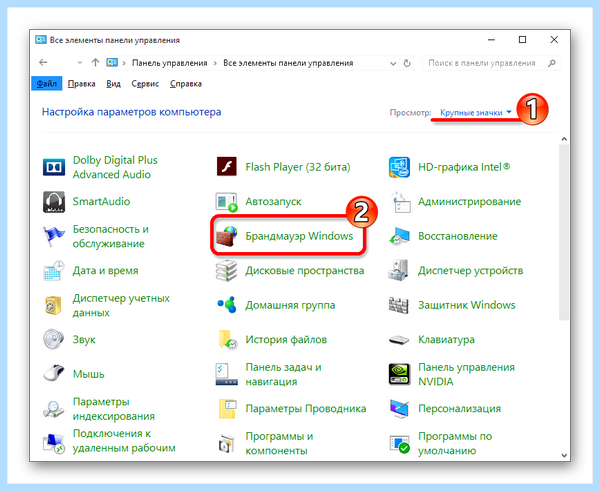This screenshot has width=600, height=491.
Task: Refresh the control panel view
Action: pyautogui.click(x=407, y=63)
